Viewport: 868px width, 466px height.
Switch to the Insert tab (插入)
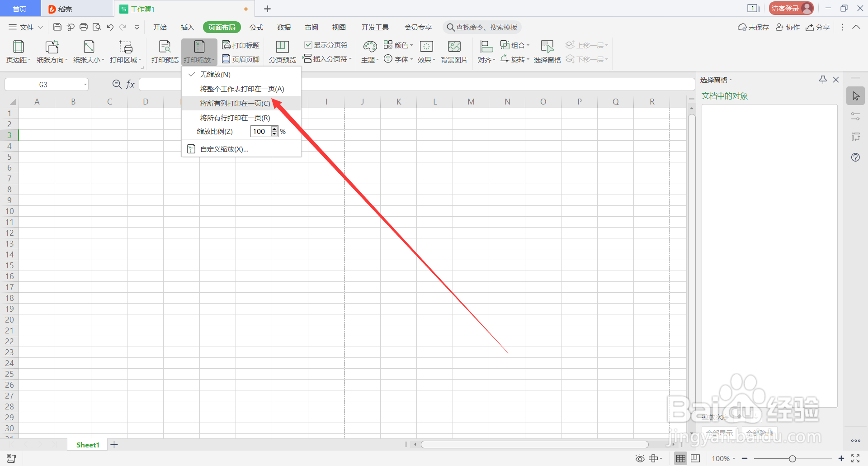188,27
